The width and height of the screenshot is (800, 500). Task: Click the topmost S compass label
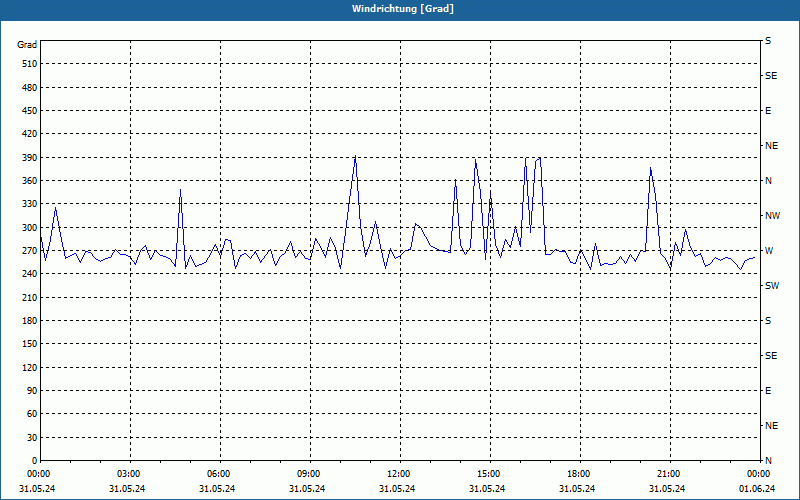(768, 41)
